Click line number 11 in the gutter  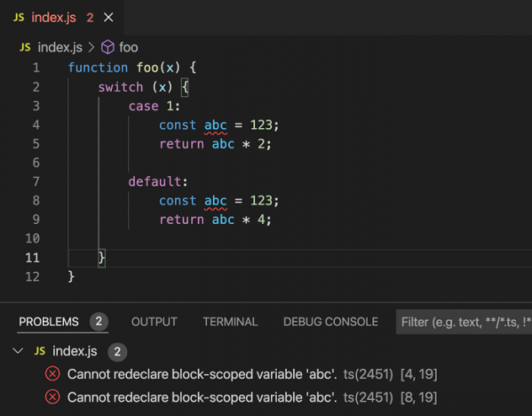(x=32, y=258)
